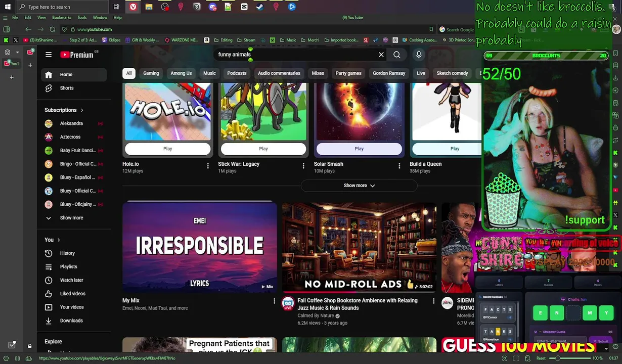The height and width of the screenshot is (364, 622).
Task: Open Downloads in sidebar
Action: [x=74, y=321]
